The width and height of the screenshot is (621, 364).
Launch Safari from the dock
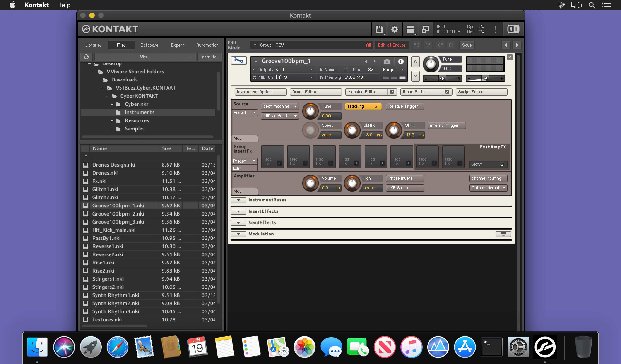117,347
